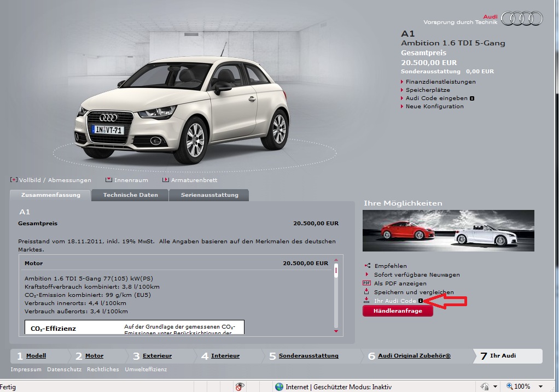The width and height of the screenshot is (559, 392).
Task: Open Sofort verfügbare Neuwagen link
Action: click(417, 274)
